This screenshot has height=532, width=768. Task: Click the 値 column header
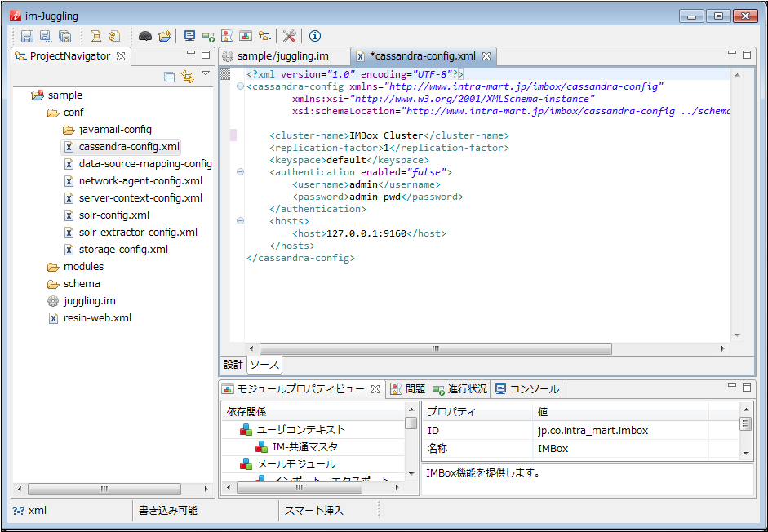tap(620, 412)
